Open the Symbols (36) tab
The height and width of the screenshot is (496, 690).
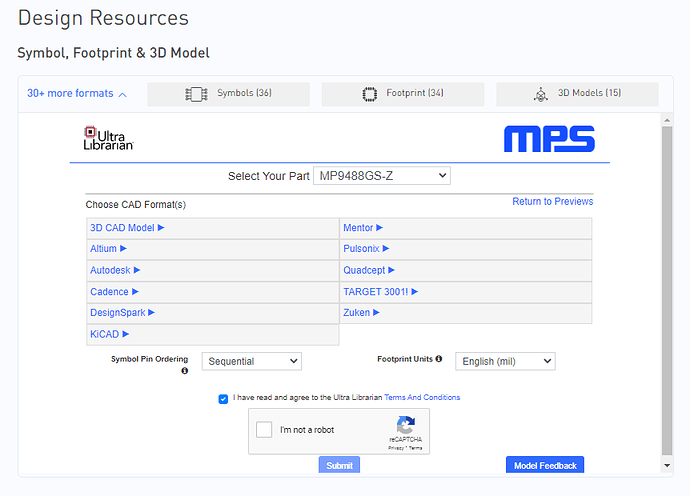point(228,94)
